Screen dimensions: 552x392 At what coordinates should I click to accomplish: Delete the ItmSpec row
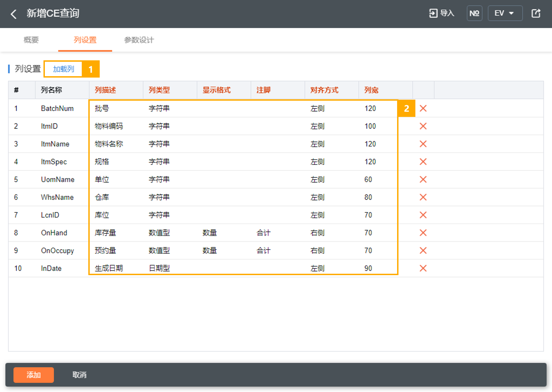[x=423, y=162]
